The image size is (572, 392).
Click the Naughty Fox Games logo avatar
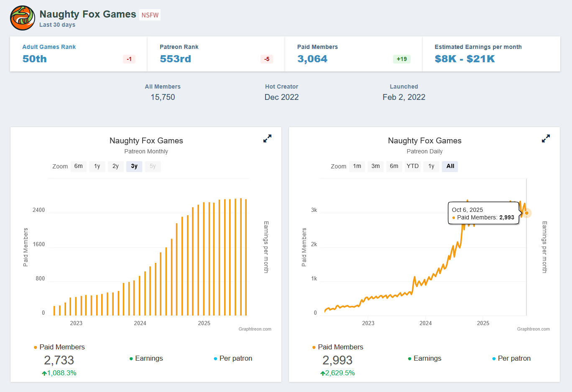pos(23,18)
